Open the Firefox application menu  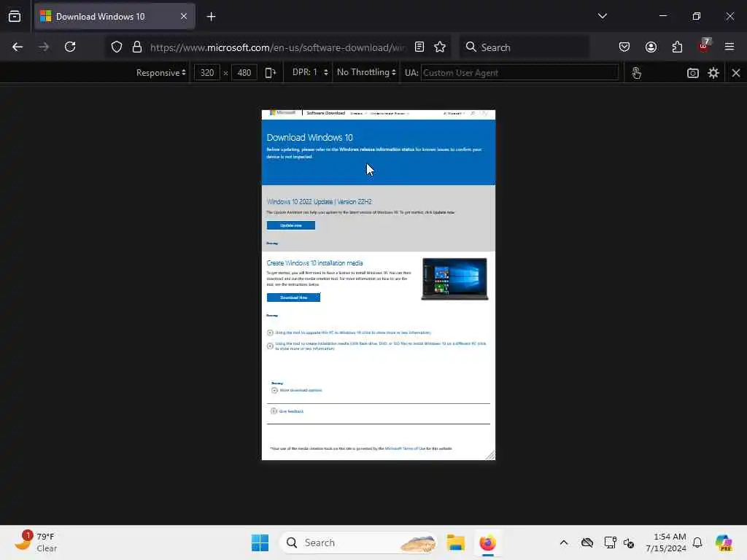[x=729, y=47]
